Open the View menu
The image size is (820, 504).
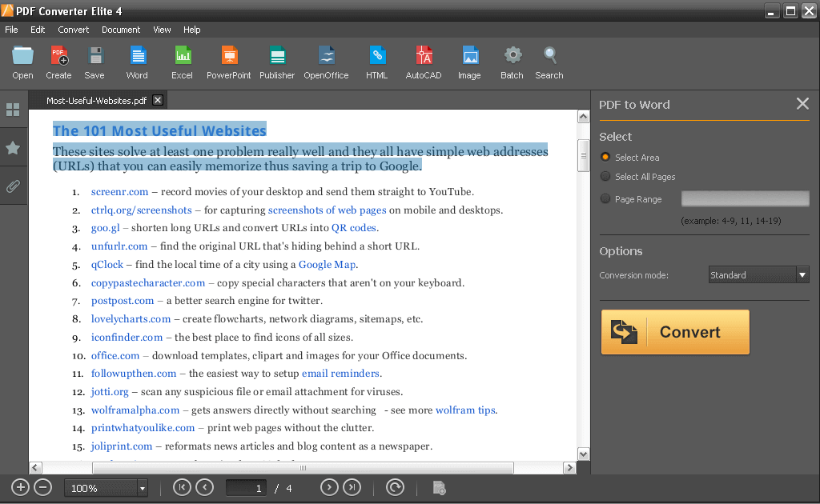[x=162, y=30]
